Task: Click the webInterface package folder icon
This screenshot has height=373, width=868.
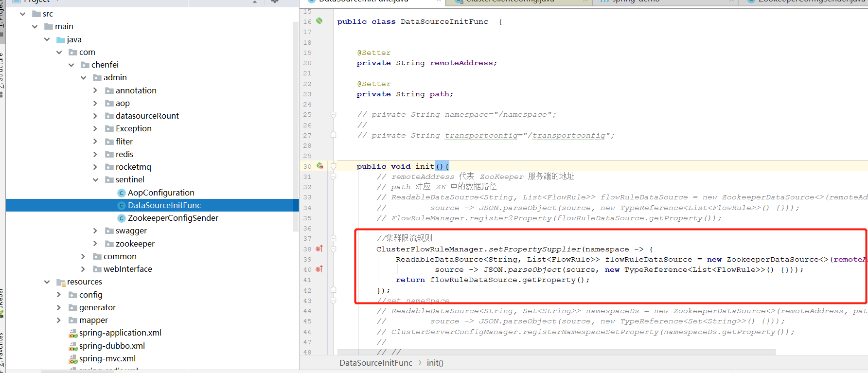Action: click(97, 269)
